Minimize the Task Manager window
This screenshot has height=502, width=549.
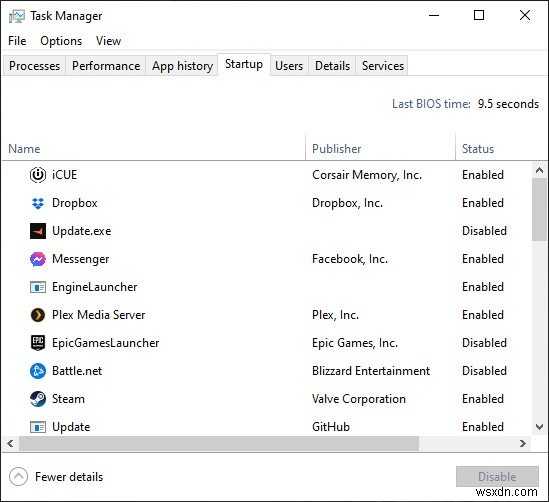click(434, 15)
